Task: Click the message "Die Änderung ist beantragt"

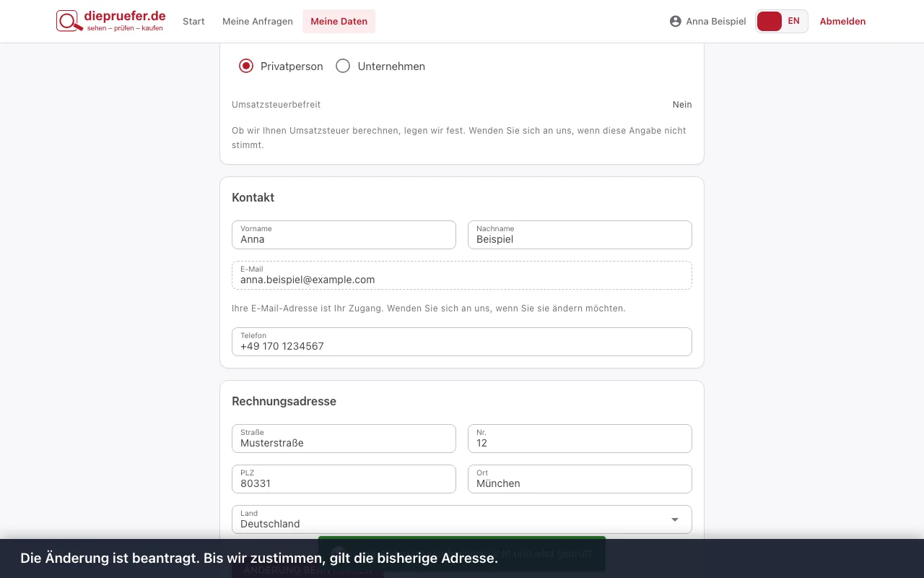Action: [x=110, y=558]
